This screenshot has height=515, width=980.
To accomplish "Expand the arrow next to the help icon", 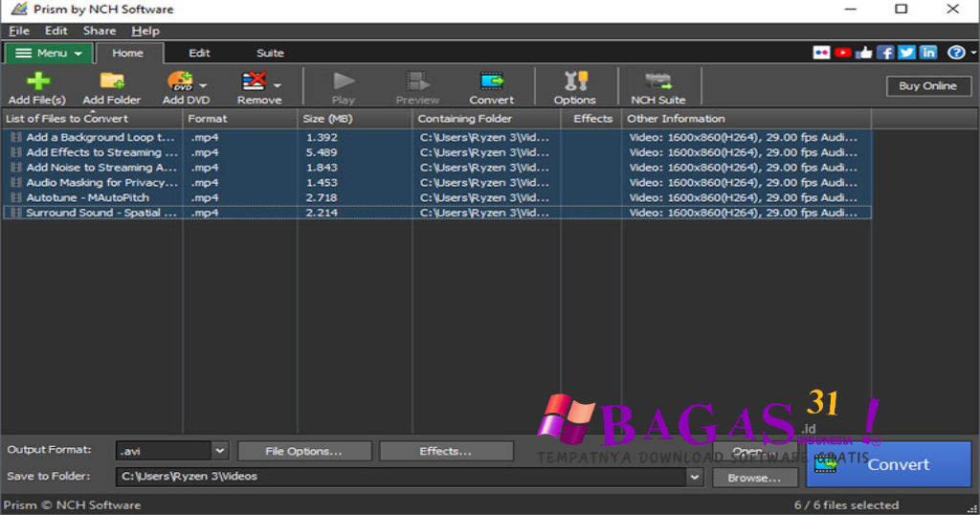I will click(x=973, y=53).
